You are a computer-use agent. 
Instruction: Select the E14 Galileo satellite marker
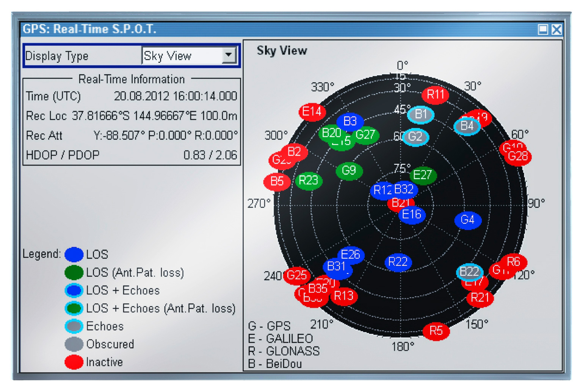pos(312,112)
